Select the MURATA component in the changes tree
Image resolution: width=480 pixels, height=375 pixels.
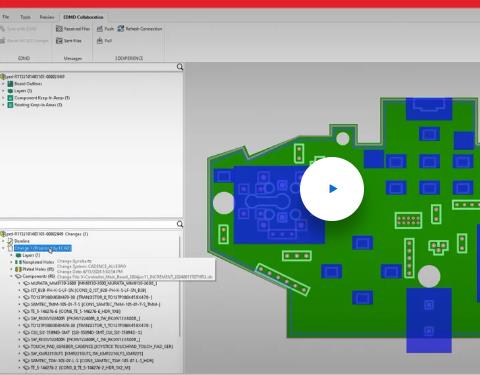click(93, 283)
